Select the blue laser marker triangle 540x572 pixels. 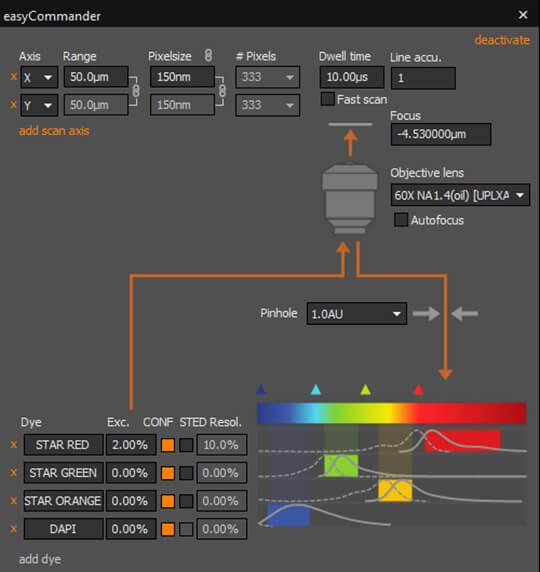261,389
